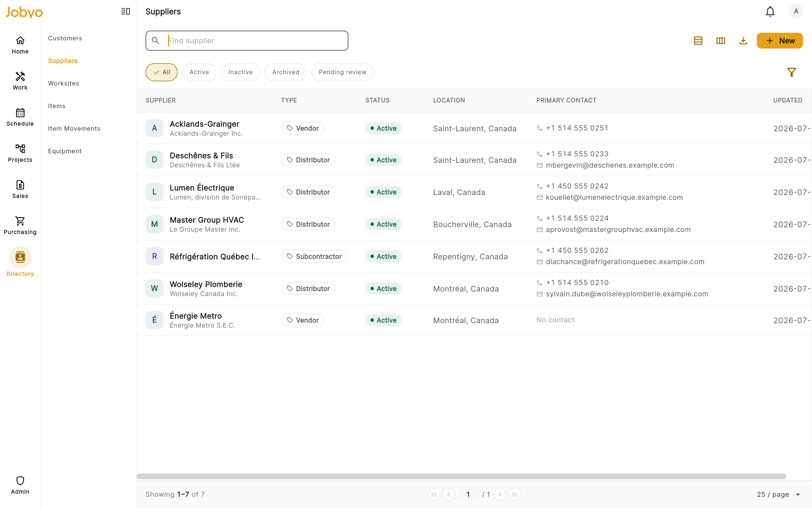
Task: Select the Active filter chip
Action: pyautogui.click(x=199, y=72)
